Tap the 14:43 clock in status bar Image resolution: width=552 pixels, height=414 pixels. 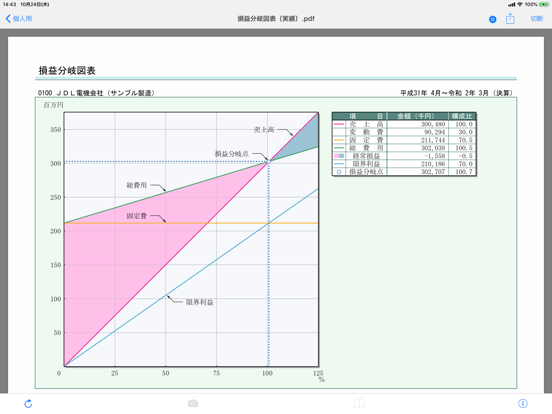(x=10, y=5)
